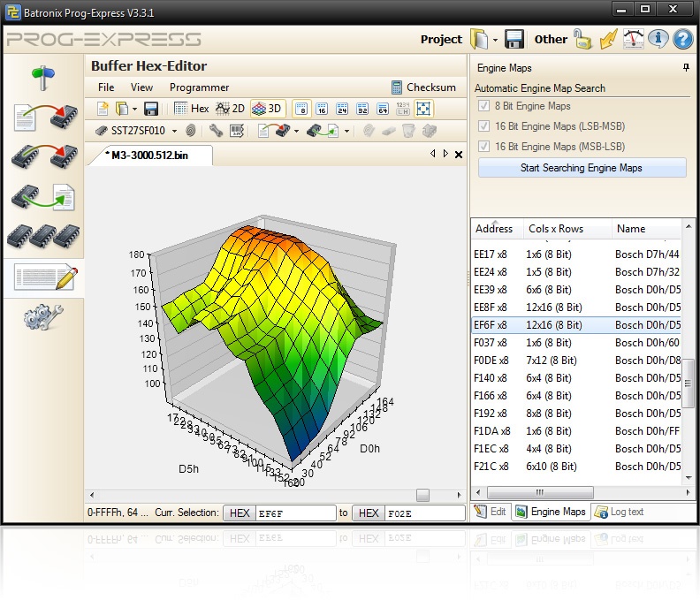
Task: Click the chip to chip copy sidebar icon
Action: [45, 156]
